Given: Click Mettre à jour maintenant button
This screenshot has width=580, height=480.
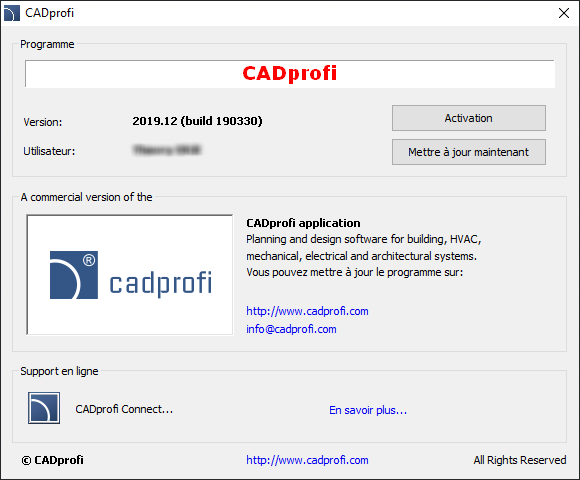Looking at the screenshot, I should tap(469, 152).
